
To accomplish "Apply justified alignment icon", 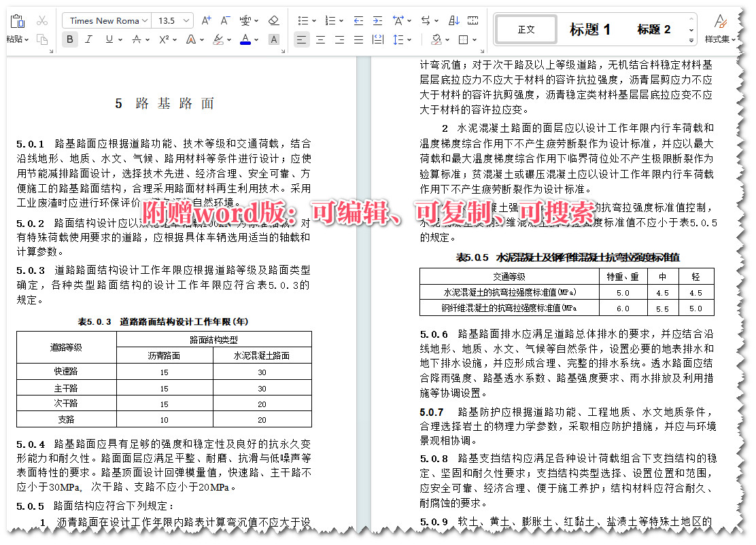I will [358, 39].
